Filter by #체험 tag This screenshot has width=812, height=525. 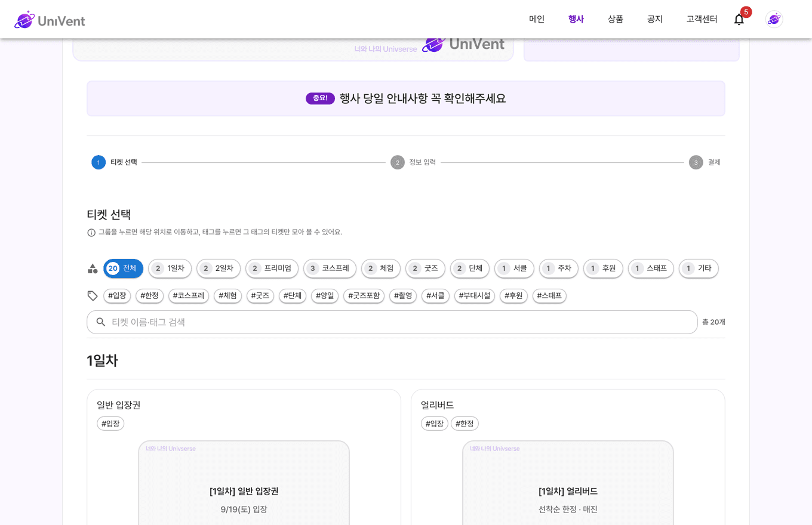tap(227, 296)
